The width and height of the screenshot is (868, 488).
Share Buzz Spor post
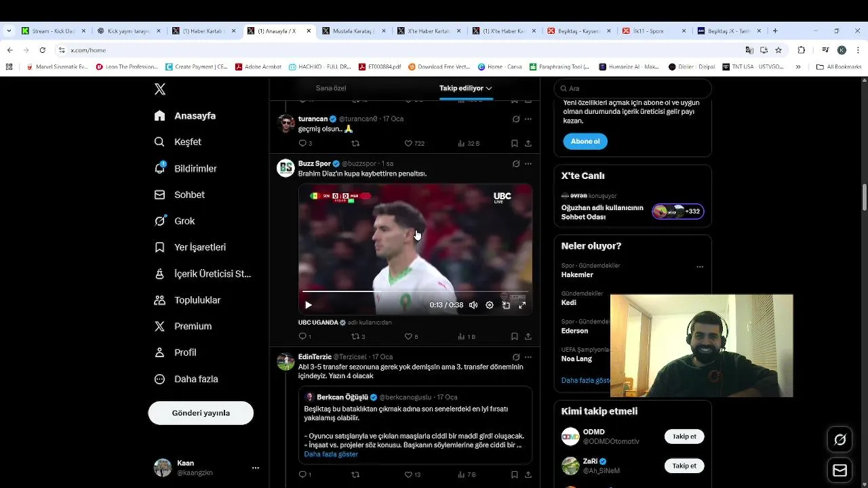coord(528,336)
